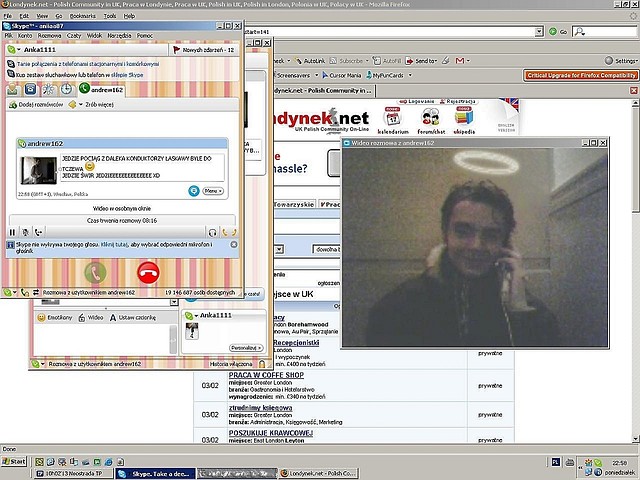This screenshot has height=480, width=640.
Task: Open POSZUKUJE KRAWCOWEJ job listing
Action: [271, 433]
